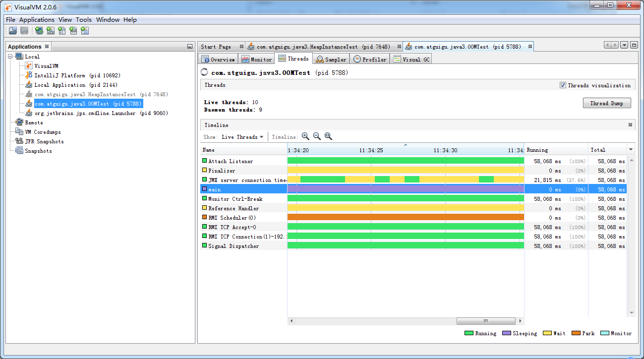This screenshot has width=644, height=359.
Task: Select org.jetbrains.jps.cmdline.Launcher (pid 9060)
Action: [101, 113]
